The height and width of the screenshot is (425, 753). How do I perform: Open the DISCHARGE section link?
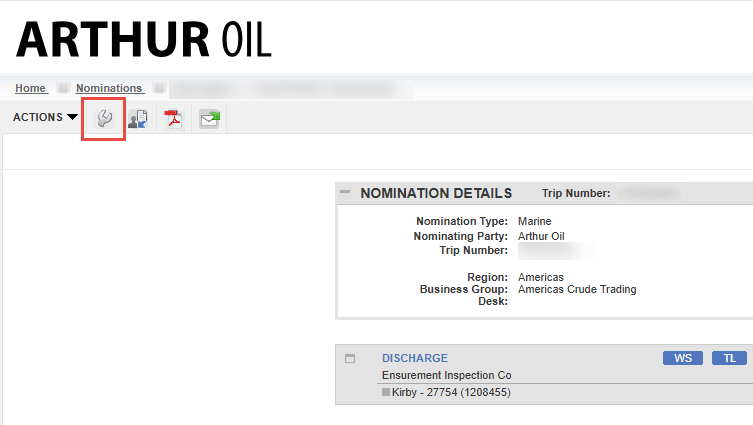[415, 358]
